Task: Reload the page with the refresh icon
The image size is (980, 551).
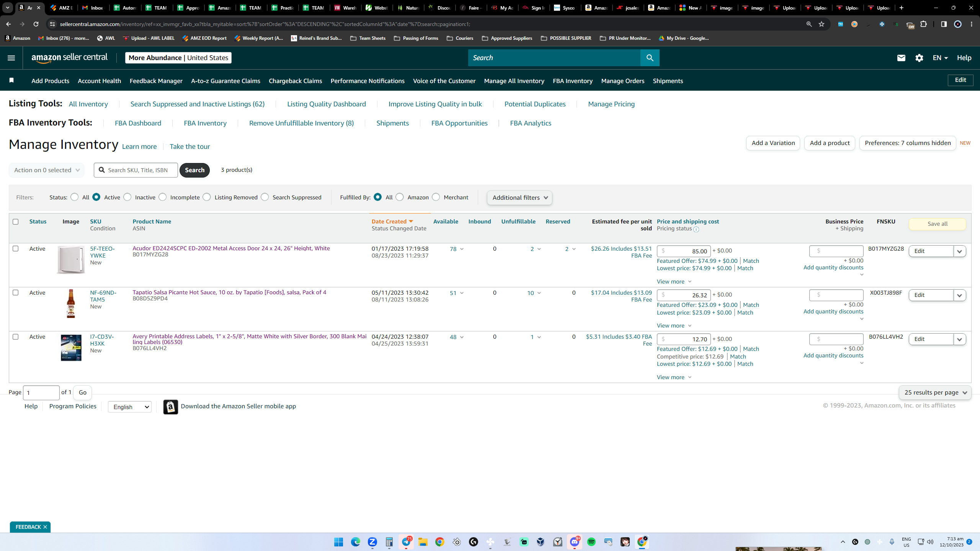Action: [x=36, y=24]
